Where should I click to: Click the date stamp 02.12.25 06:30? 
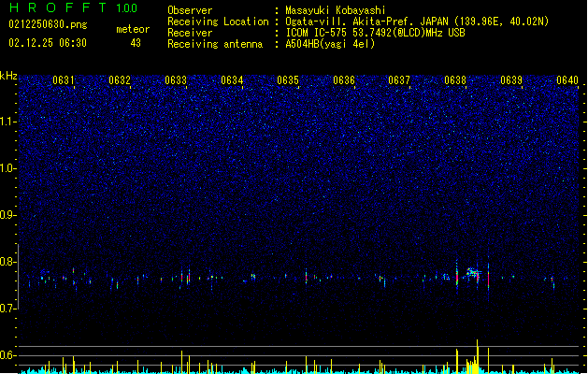point(48,43)
